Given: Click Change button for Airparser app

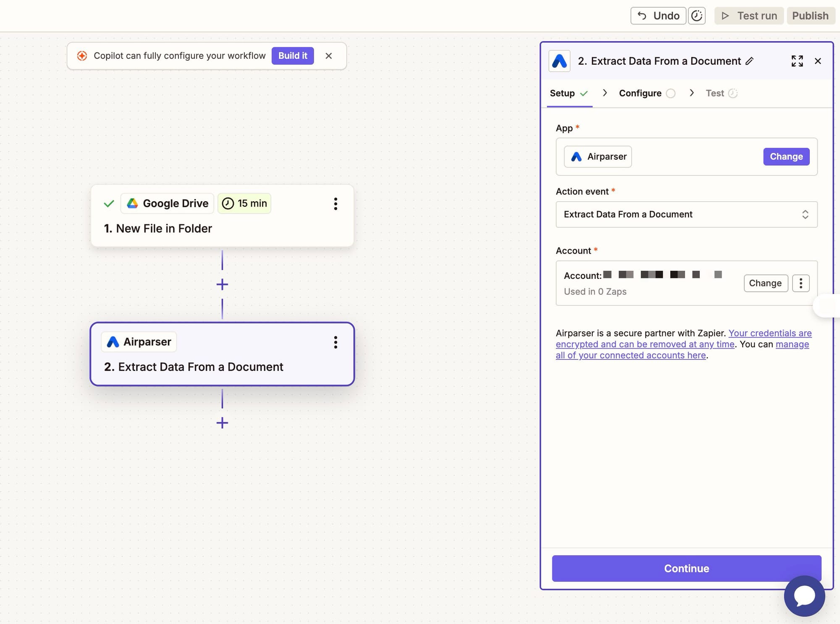Looking at the screenshot, I should click(x=786, y=157).
